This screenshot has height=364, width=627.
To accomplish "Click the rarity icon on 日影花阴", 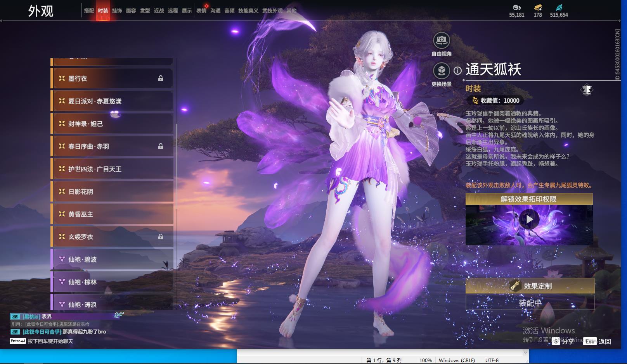I will (x=62, y=191).
